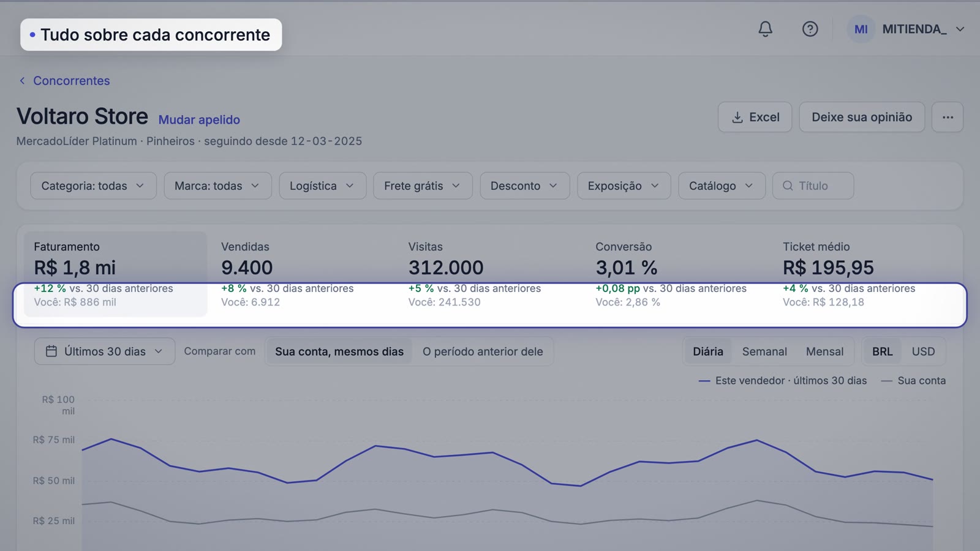
Task: Open the Exposição filter dropdown
Action: pyautogui.click(x=624, y=186)
